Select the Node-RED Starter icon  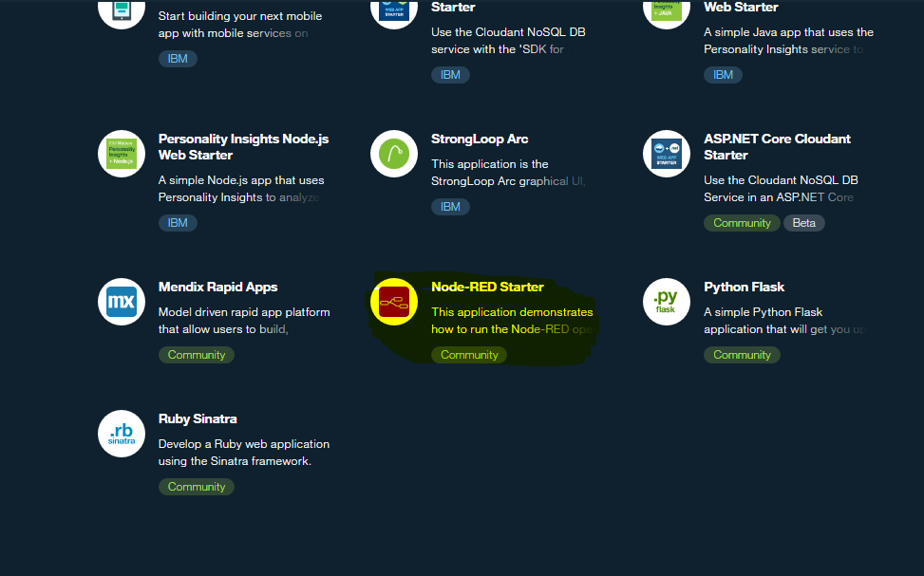pyautogui.click(x=394, y=302)
